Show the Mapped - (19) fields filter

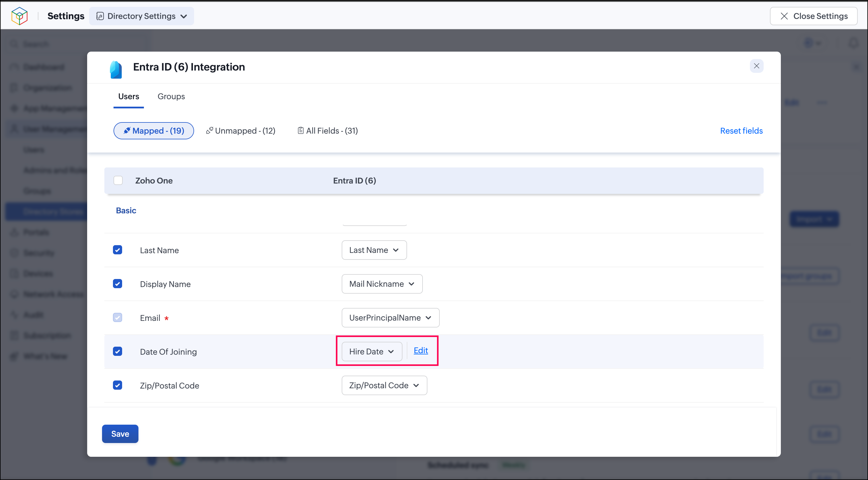point(154,131)
